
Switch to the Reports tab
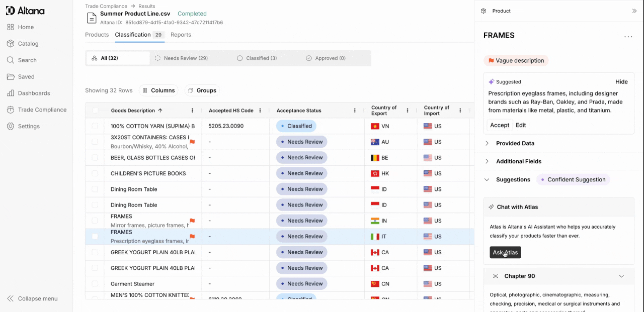pos(181,35)
